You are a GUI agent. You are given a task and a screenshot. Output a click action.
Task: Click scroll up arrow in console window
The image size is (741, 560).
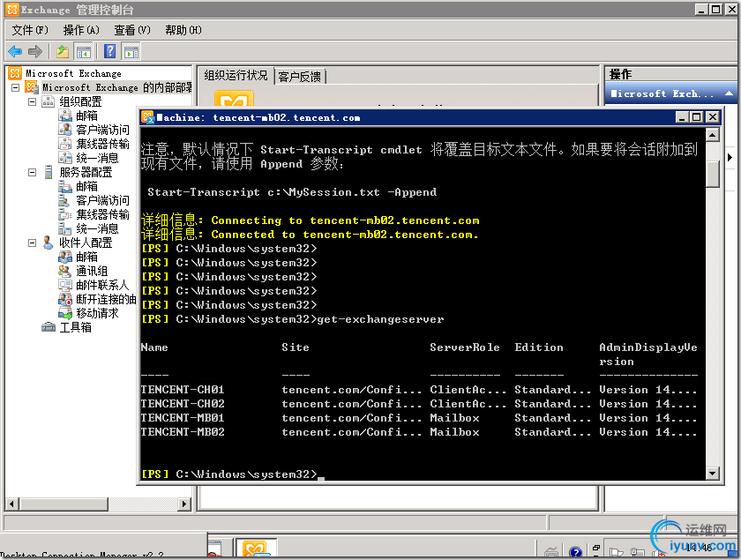713,135
